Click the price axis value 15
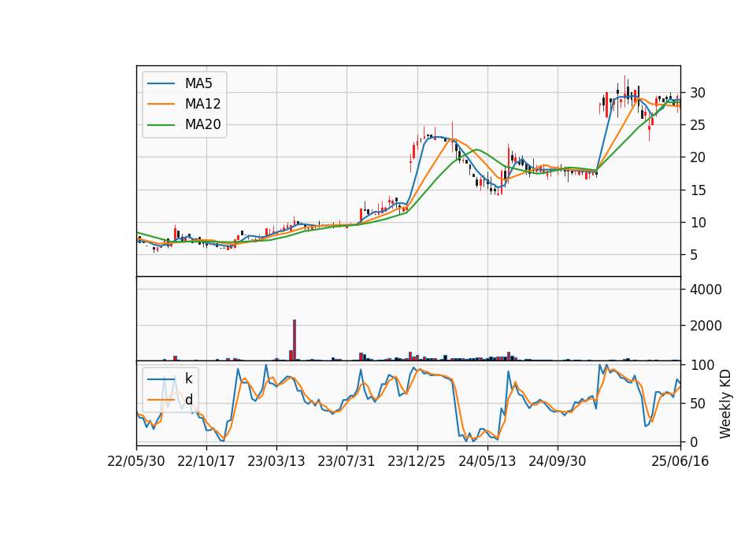 coord(697,190)
